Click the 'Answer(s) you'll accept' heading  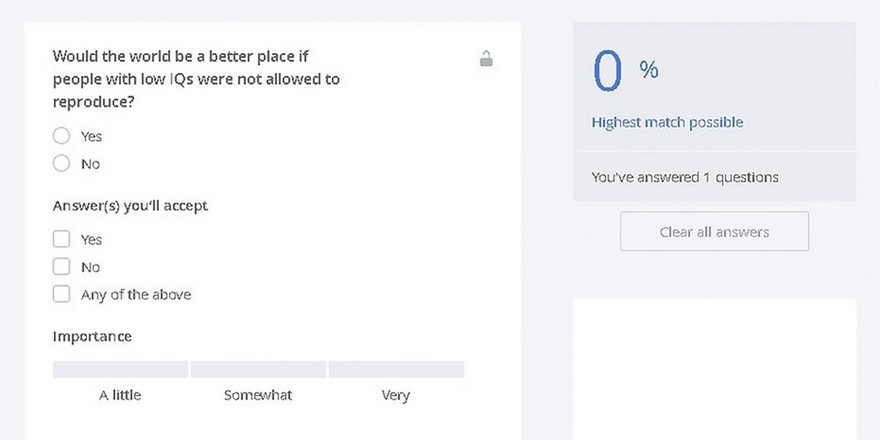click(x=130, y=206)
